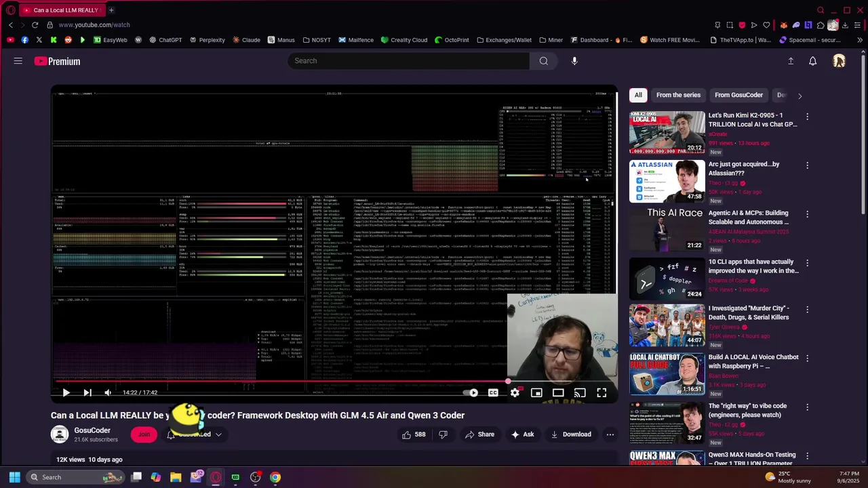Switch to theater mode
Viewport: 868px width, 488px height.
(558, 392)
